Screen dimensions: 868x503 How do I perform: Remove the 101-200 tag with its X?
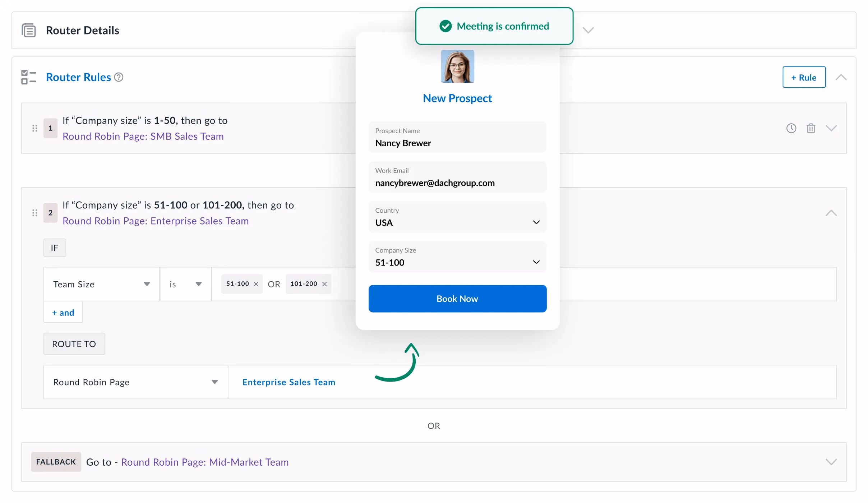coord(324,284)
